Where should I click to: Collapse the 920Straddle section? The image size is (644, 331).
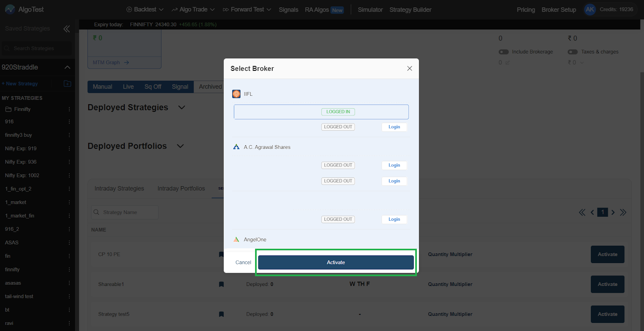tap(68, 67)
